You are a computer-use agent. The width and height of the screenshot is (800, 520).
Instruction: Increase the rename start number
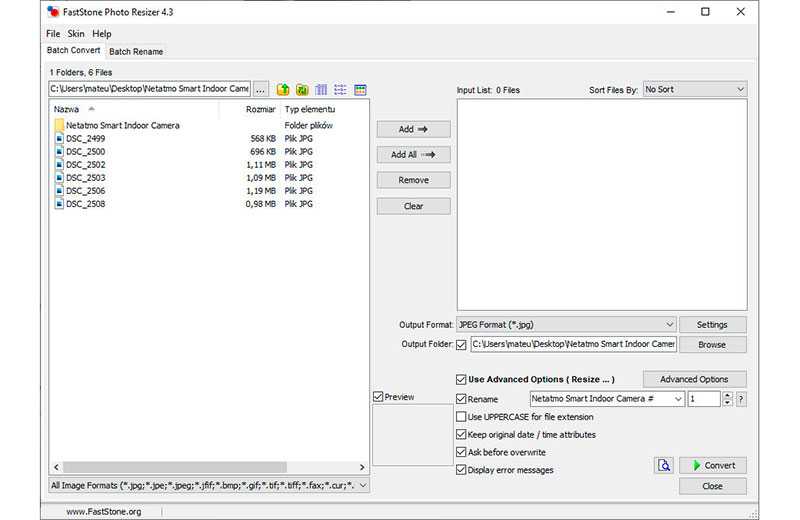click(728, 395)
